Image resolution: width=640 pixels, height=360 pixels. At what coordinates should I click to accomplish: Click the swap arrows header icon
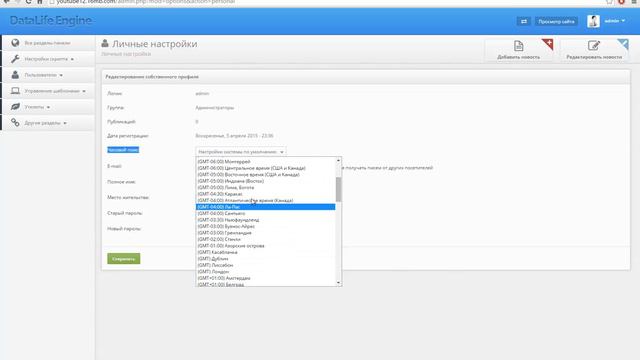point(524,21)
